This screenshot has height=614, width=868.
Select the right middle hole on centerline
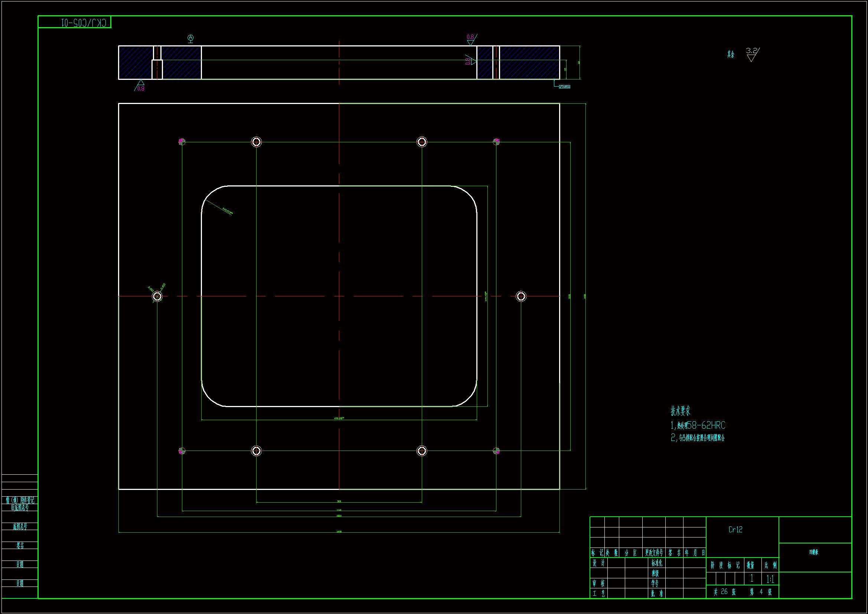[521, 296]
